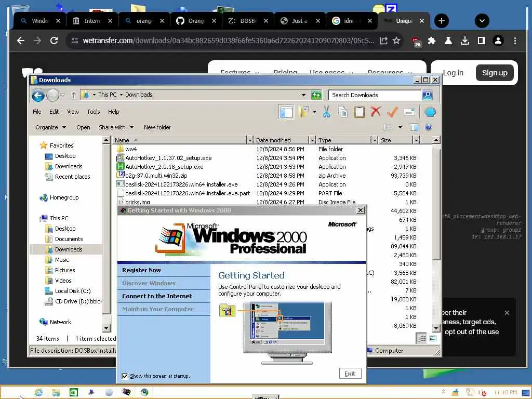
Task: Click the Cut scissors icon in Explorer toolbar
Action: coord(326,112)
